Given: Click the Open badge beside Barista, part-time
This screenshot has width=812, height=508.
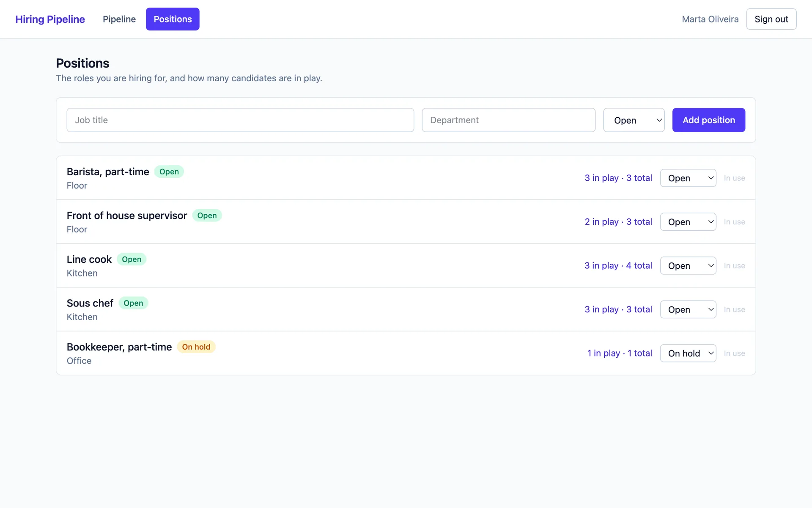Looking at the screenshot, I should (x=169, y=172).
